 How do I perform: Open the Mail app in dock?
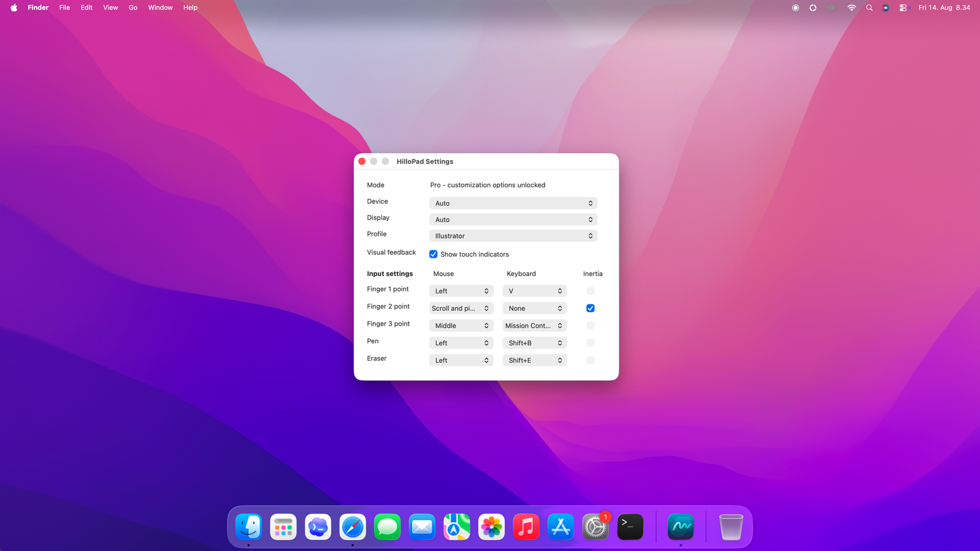tap(422, 527)
